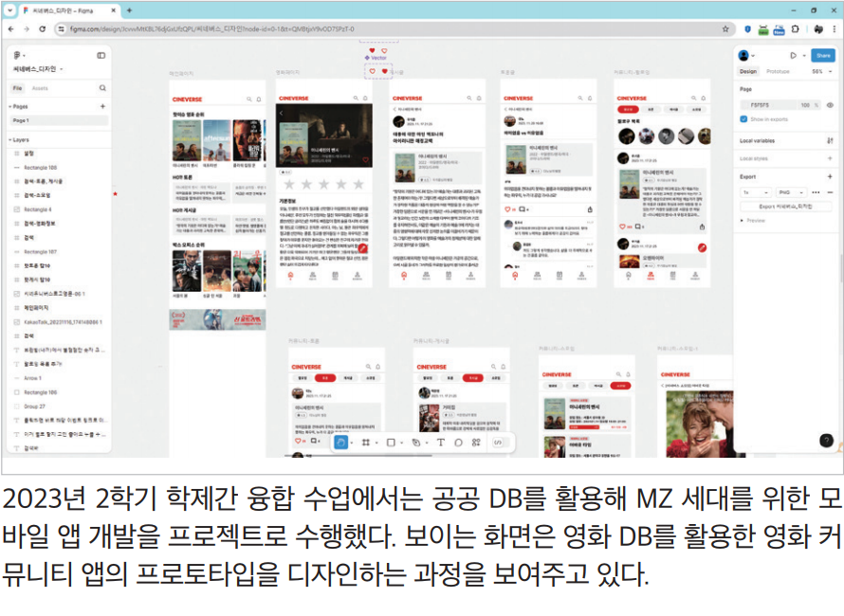The width and height of the screenshot is (844, 616).
Task: Select the Figma browser tab
Action: (69, 10)
